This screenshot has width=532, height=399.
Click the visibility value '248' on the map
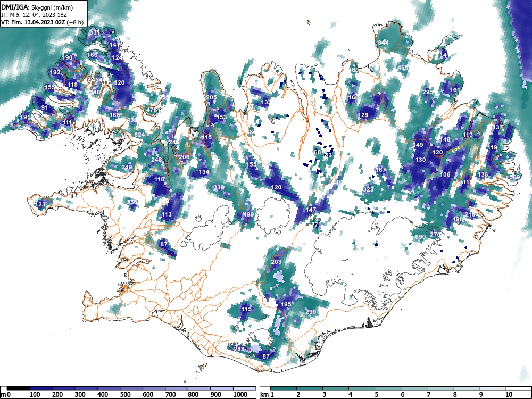[156, 160]
